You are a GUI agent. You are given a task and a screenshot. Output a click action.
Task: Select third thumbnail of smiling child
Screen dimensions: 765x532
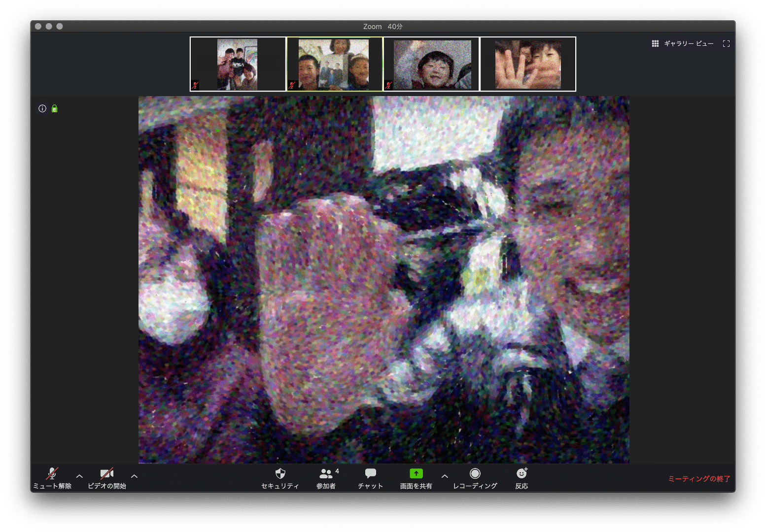(x=431, y=64)
